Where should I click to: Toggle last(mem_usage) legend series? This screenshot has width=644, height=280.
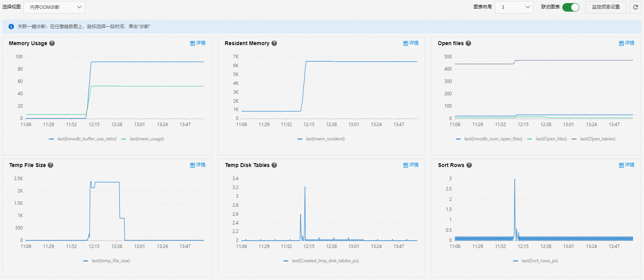pos(143,139)
